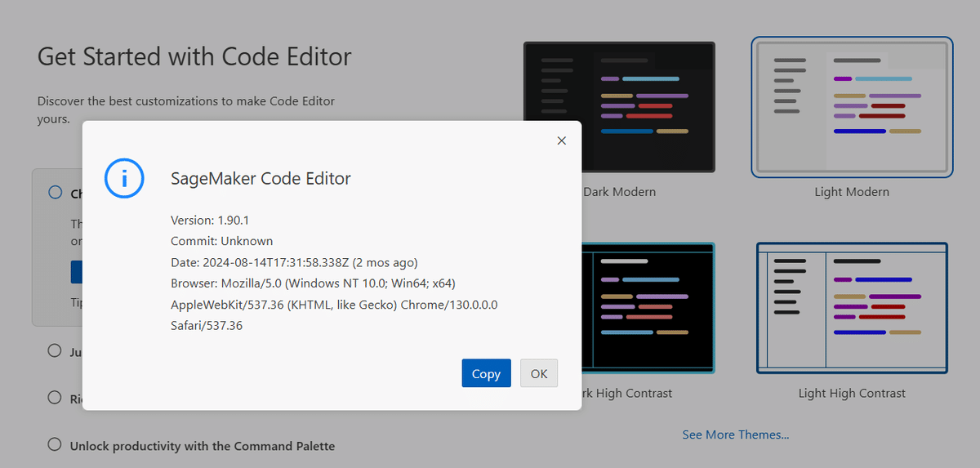Screen dimensions: 980x468
Task: Expand the Unlock productivity with Command Palette step
Action: [x=202, y=446]
